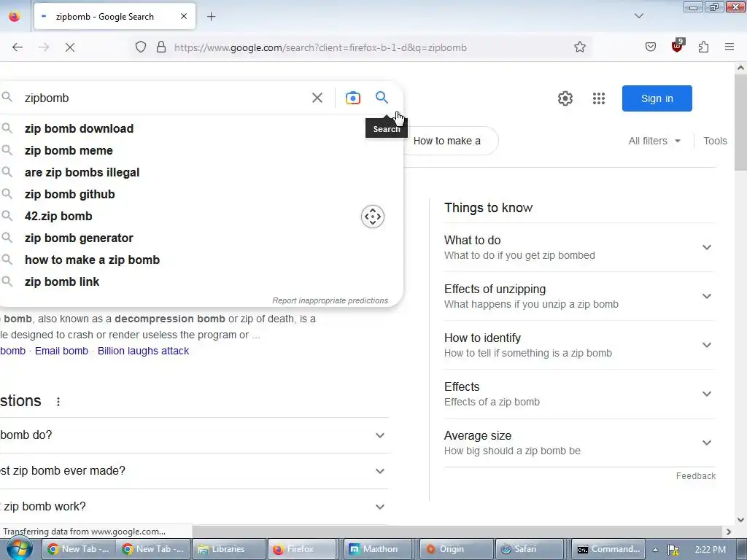Open the Billion laughs attack link
This screenshot has height=560, width=747.
(144, 351)
